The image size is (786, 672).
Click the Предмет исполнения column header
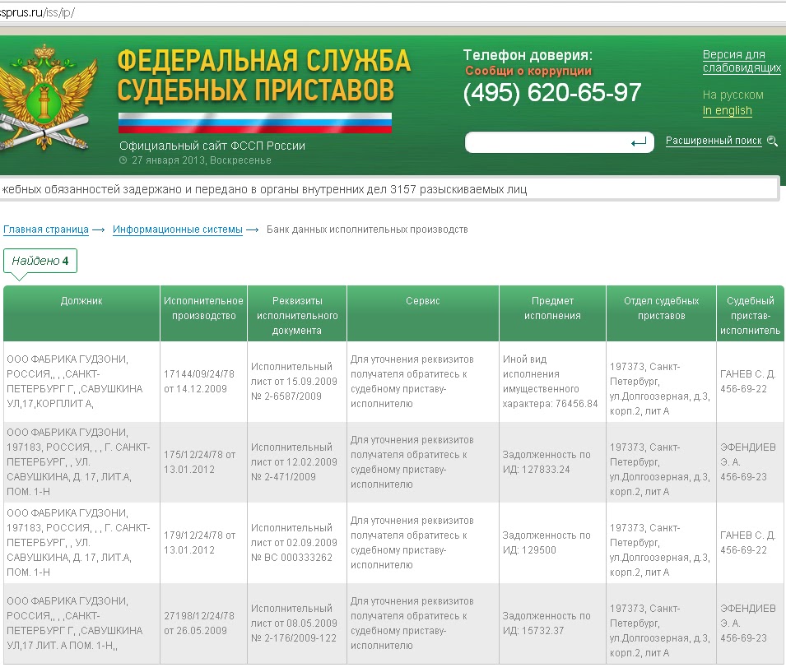[552, 313]
